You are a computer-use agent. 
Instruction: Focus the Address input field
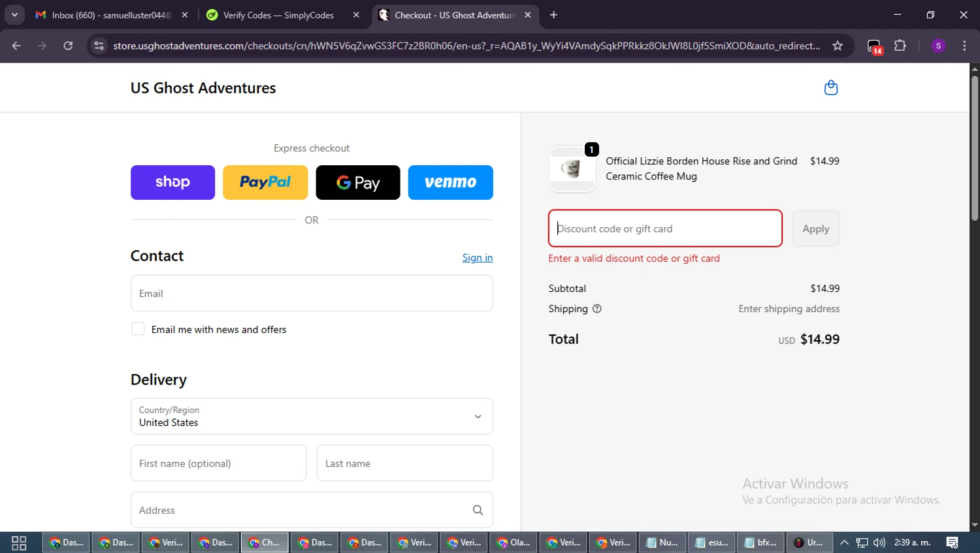pyautogui.click(x=312, y=510)
